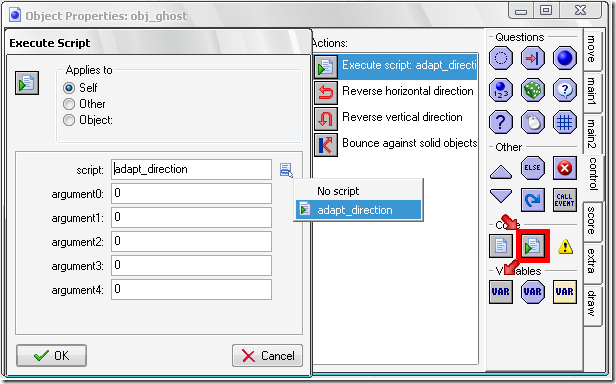Select the Check Collision question icon
Image resolution: width=616 pixels, height=384 pixels.
click(x=533, y=58)
